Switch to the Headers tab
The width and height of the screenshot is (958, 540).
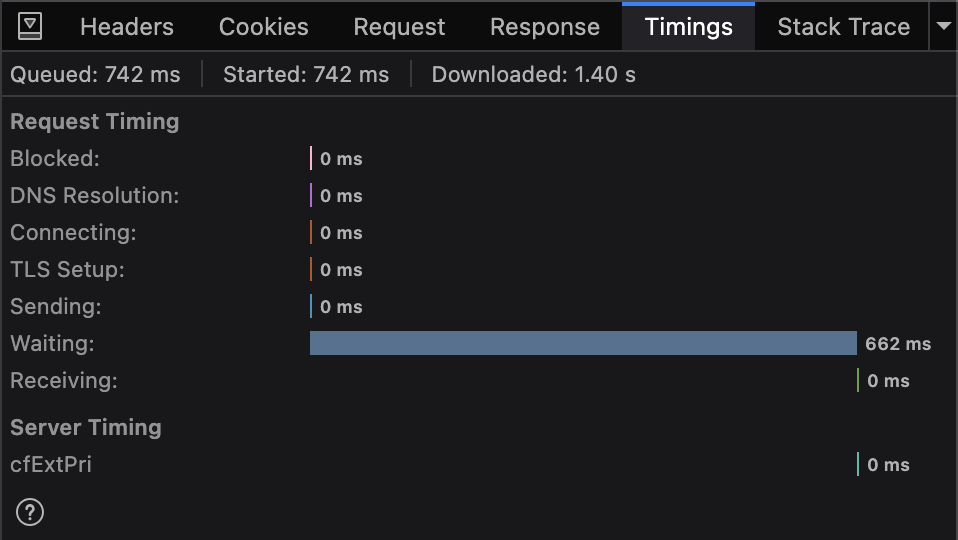(x=127, y=27)
